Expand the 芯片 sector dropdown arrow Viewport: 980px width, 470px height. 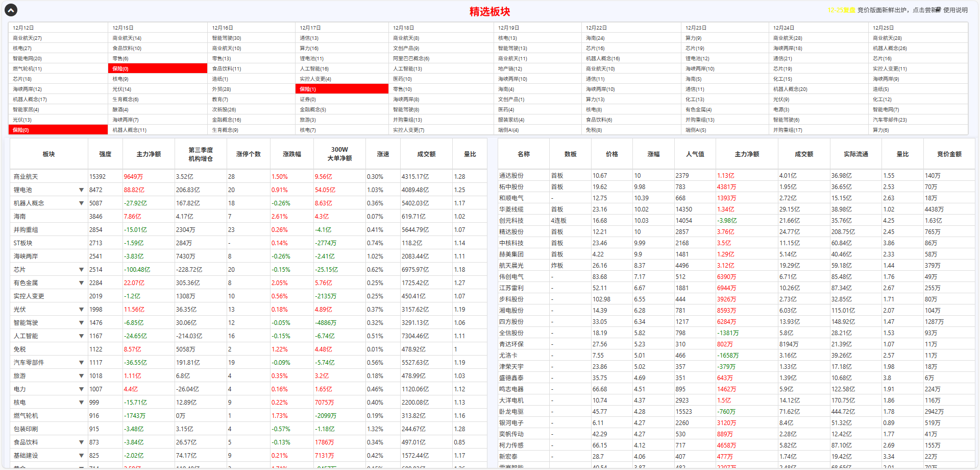pos(81,270)
